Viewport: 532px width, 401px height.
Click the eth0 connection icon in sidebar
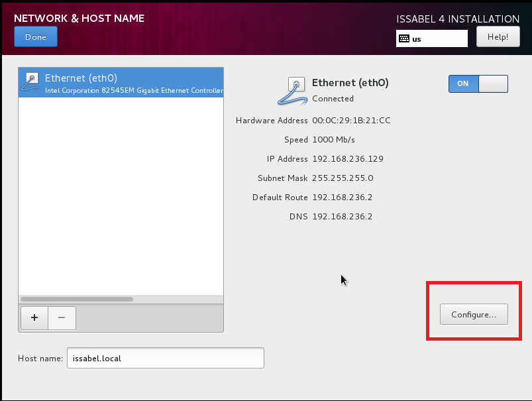30,81
